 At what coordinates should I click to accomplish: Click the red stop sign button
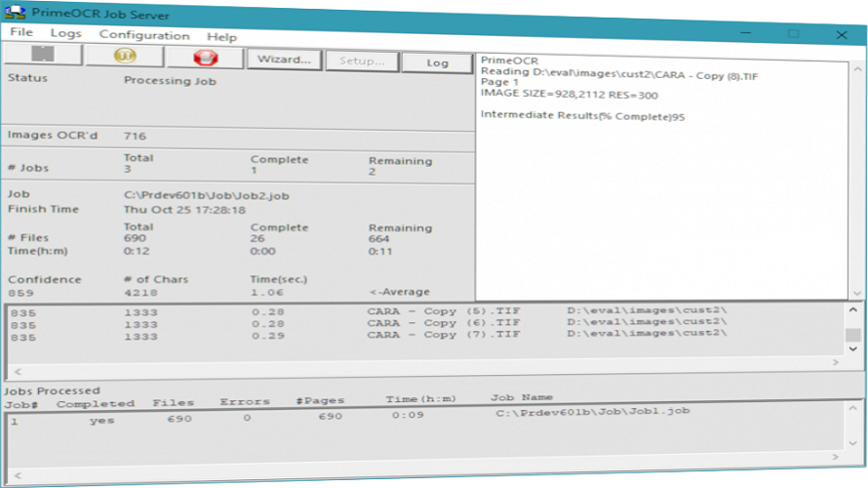(206, 58)
